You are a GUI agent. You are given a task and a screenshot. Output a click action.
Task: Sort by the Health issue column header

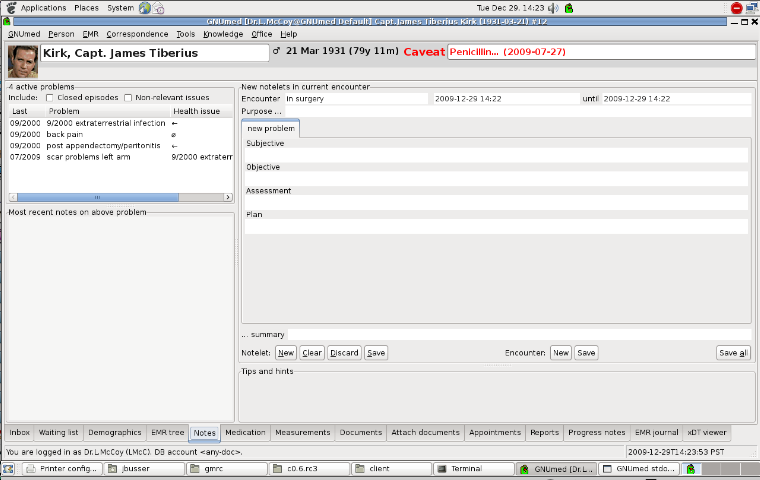[202, 111]
